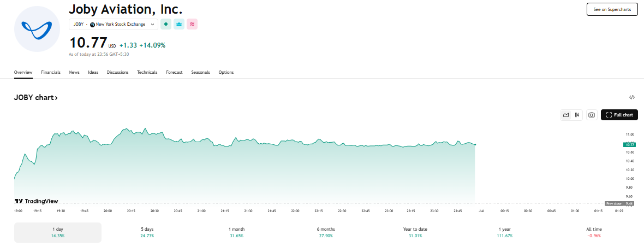Click the blue crown badge icon
Viewport: 644px width, 246px height.
pyautogui.click(x=179, y=24)
